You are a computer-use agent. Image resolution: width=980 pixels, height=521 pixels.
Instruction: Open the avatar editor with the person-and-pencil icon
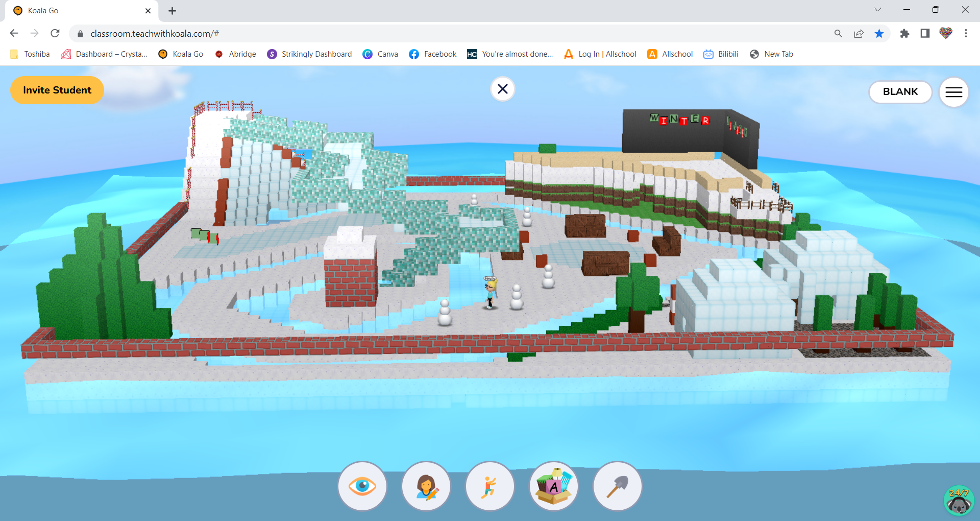(426, 486)
